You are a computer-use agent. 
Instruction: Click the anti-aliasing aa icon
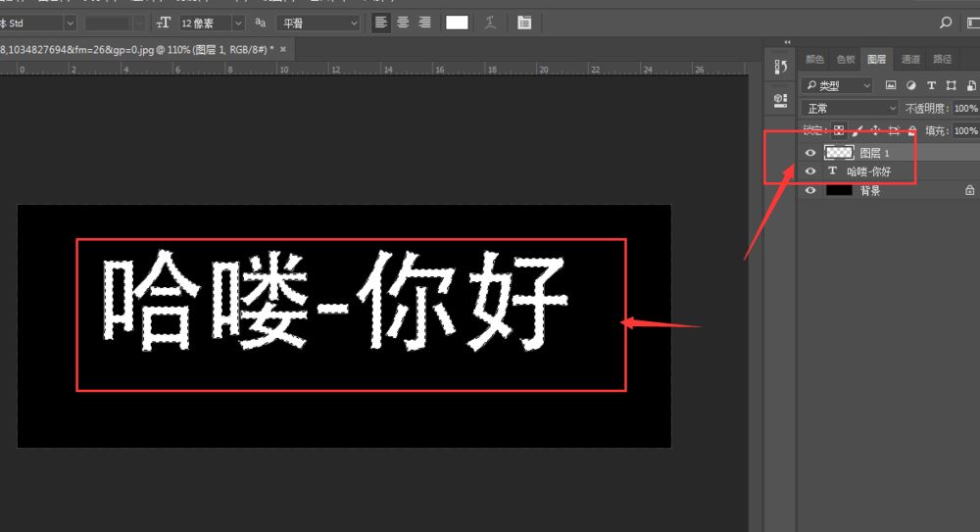point(260,23)
